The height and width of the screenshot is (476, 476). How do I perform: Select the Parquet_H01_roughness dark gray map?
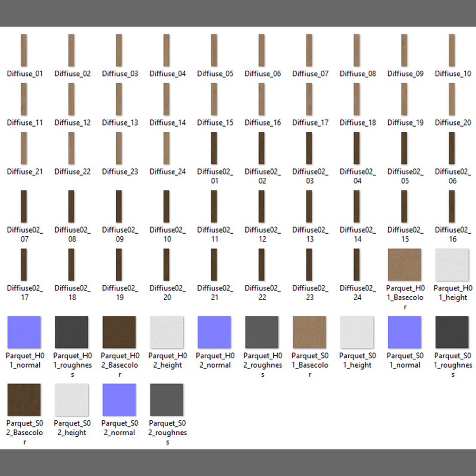[x=71, y=332]
